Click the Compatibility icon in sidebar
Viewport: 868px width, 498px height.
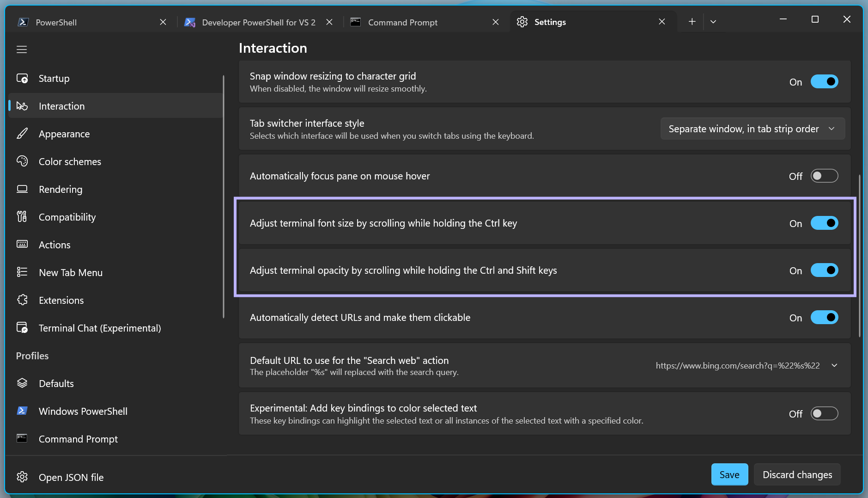pos(22,217)
